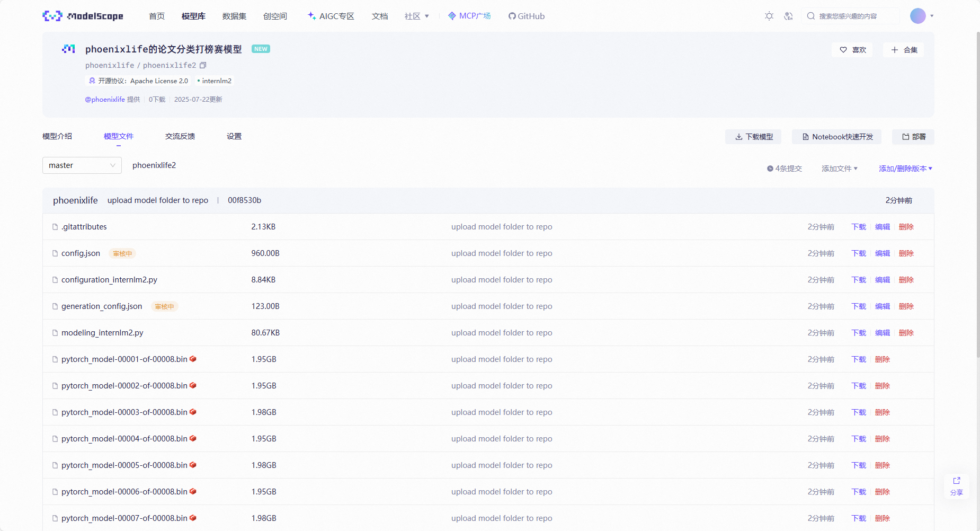
Task: Click the ModelScope logo
Action: pos(83,16)
